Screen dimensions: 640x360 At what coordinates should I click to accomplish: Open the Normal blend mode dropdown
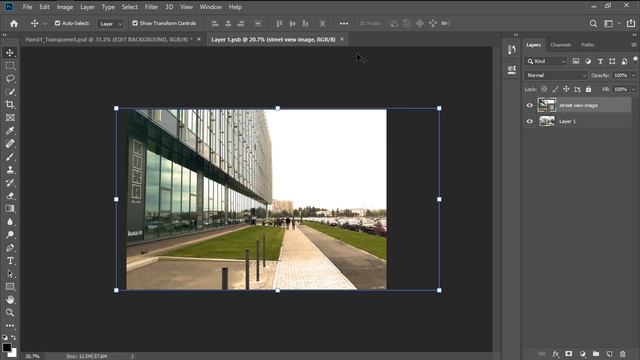[556, 76]
